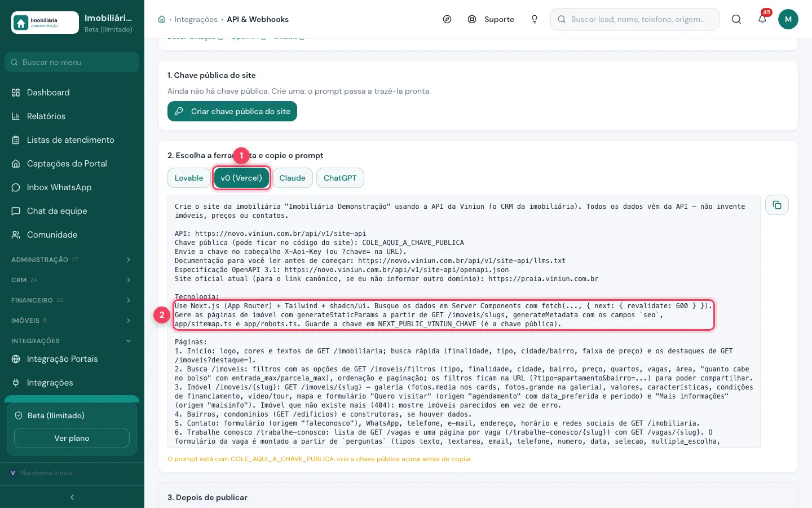
Task: Focus the Buscar lead search field
Action: 635,19
